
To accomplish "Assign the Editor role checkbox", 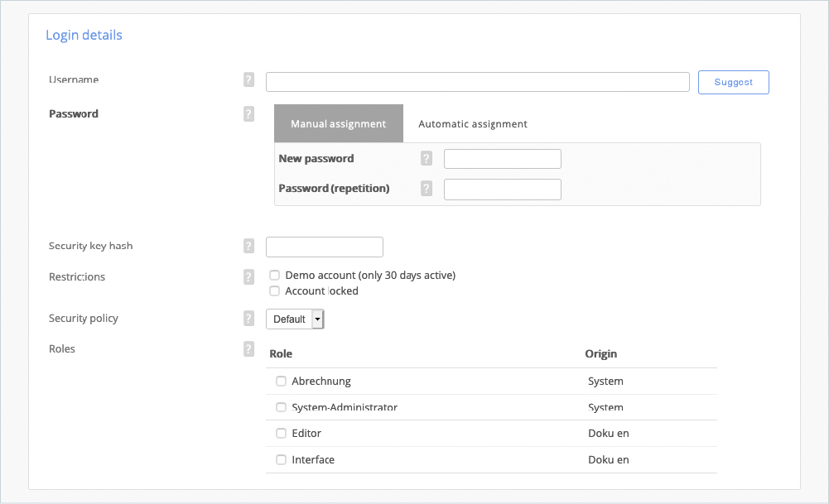I will 282,434.
